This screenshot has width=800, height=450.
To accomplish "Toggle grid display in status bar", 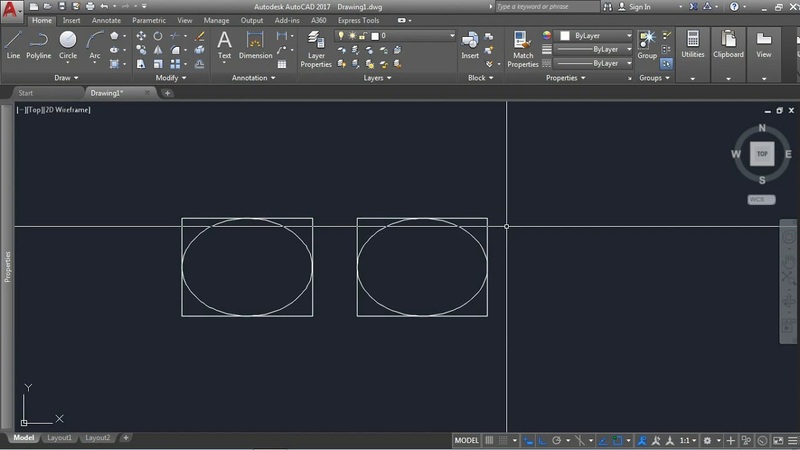I will [489, 440].
